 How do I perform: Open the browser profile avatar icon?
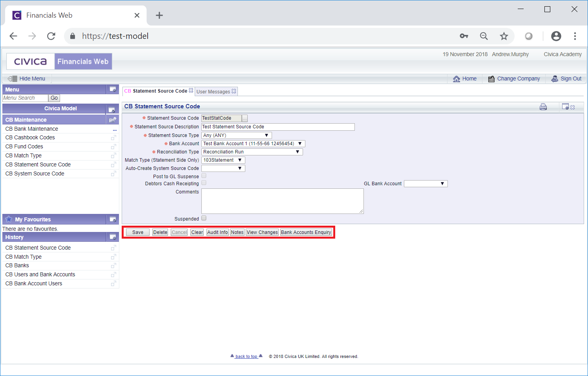point(556,36)
